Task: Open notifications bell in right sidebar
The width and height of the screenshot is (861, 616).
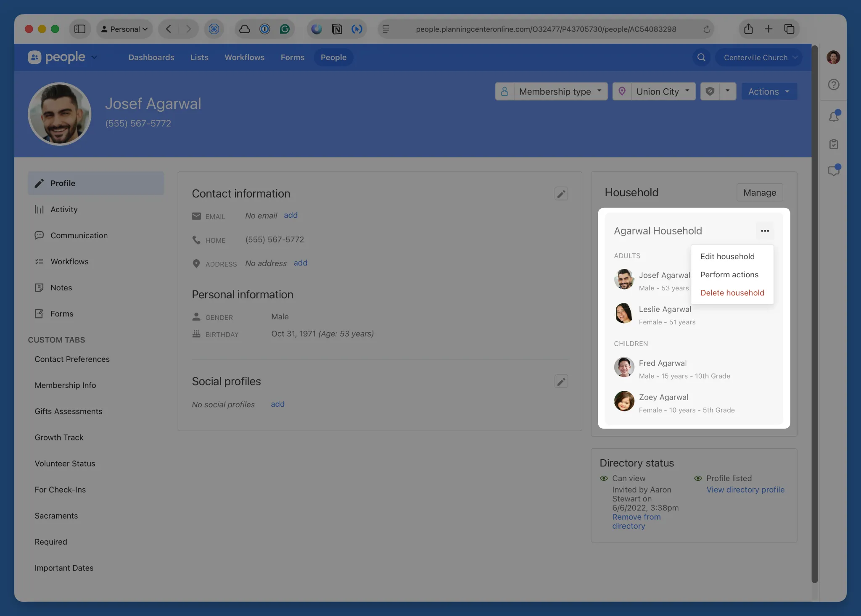Action: coord(834,116)
